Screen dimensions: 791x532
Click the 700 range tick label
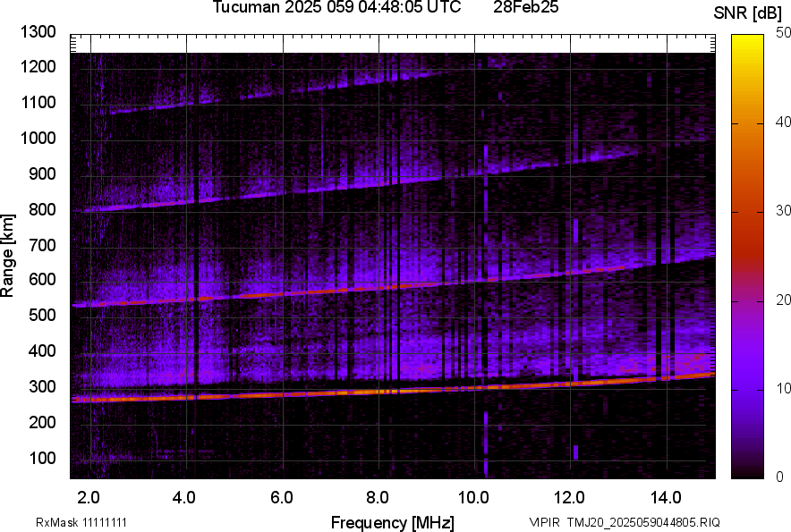click(x=42, y=245)
